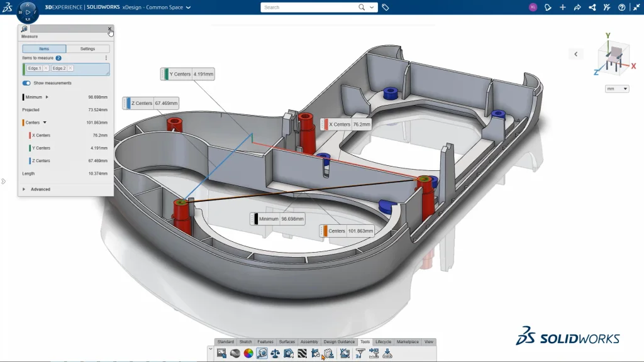Screen dimensions: 644x362
Task: Remove Edge.2 from items to measure
Action: coord(70,68)
